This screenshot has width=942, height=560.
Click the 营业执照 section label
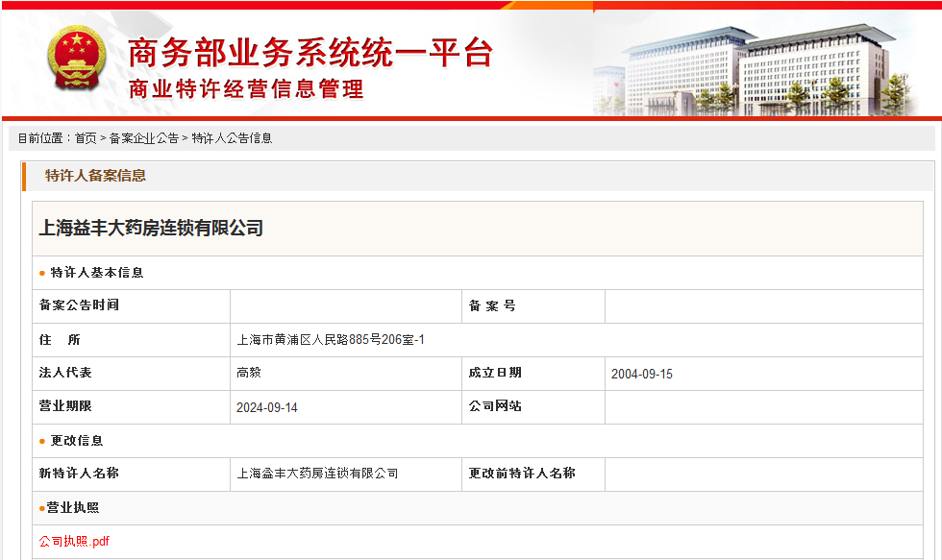coord(73,508)
